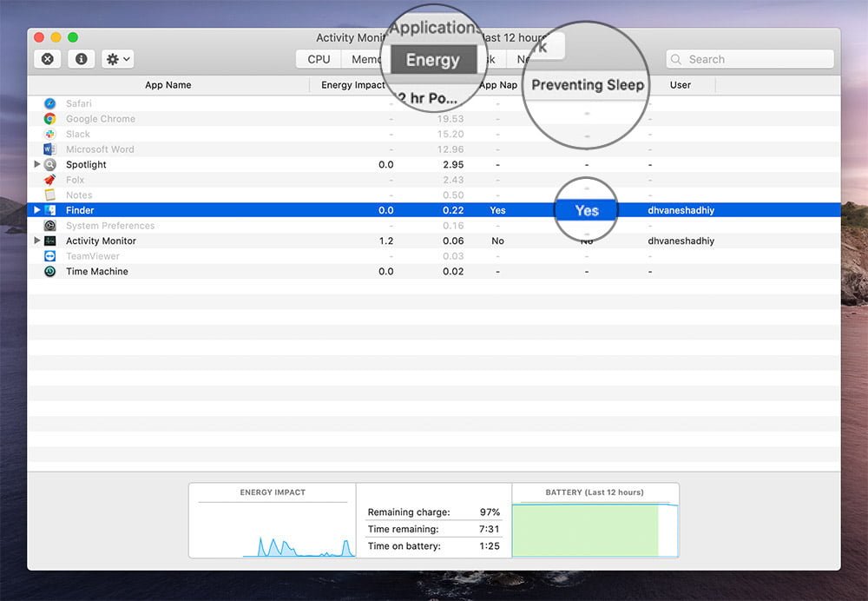This screenshot has height=601, width=868.
Task: Click the Safari app icon in list
Action: [50, 104]
